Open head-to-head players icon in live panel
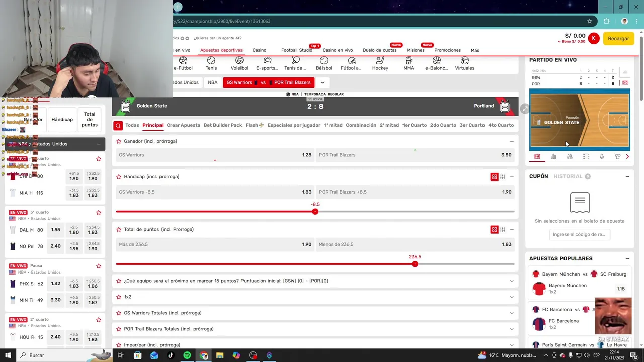The width and height of the screenshot is (644, 362). [570, 157]
